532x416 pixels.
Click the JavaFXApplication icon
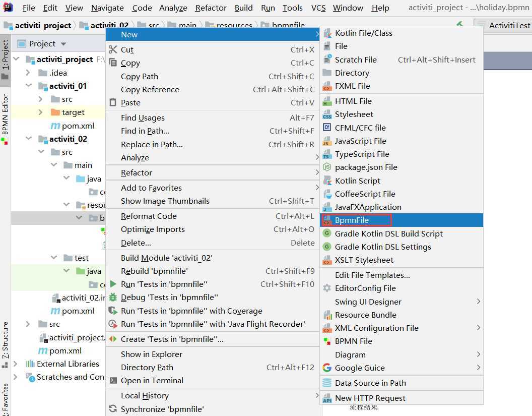point(327,207)
